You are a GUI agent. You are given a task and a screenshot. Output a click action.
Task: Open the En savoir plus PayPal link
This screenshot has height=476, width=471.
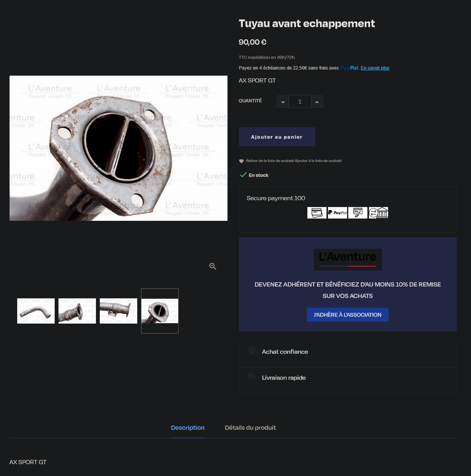pos(375,68)
